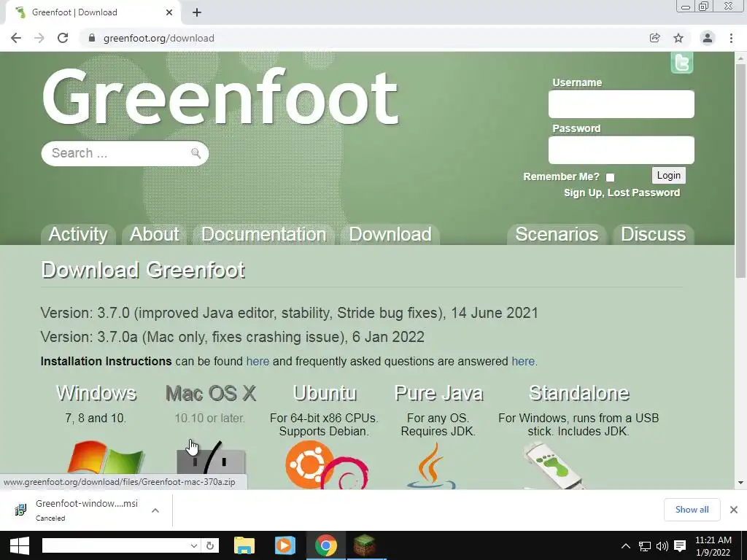Bookmark this page with the star icon
Screen dimensions: 747x560
678,38
